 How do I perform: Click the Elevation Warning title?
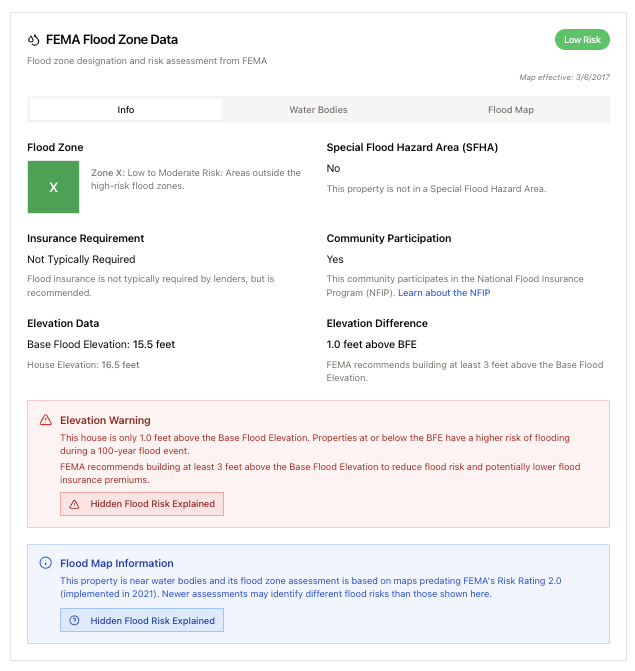[105, 420]
